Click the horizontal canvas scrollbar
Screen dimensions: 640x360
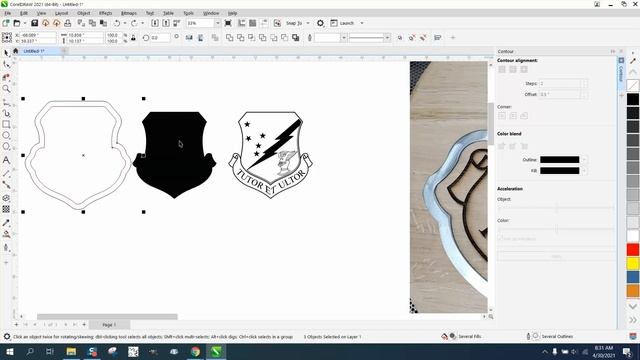pos(107,317)
